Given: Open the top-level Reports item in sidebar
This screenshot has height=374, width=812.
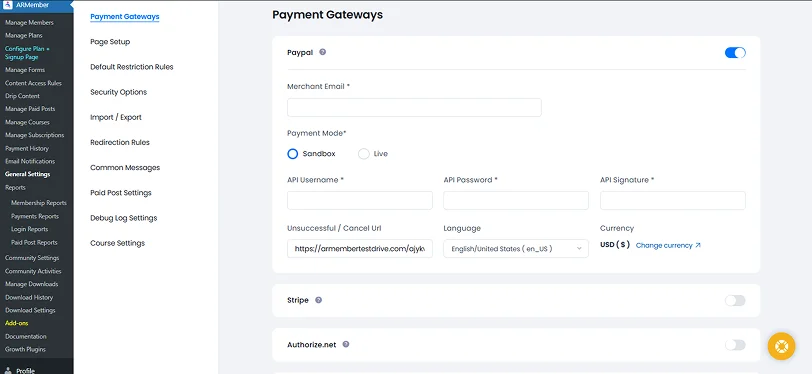Looking at the screenshot, I should [x=15, y=188].
